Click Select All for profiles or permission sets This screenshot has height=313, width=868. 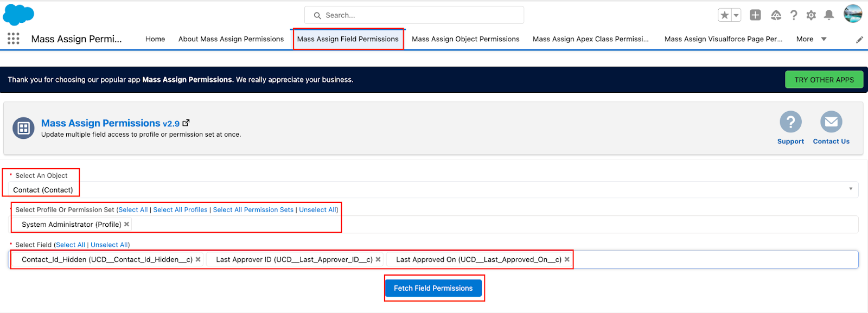[x=133, y=209]
